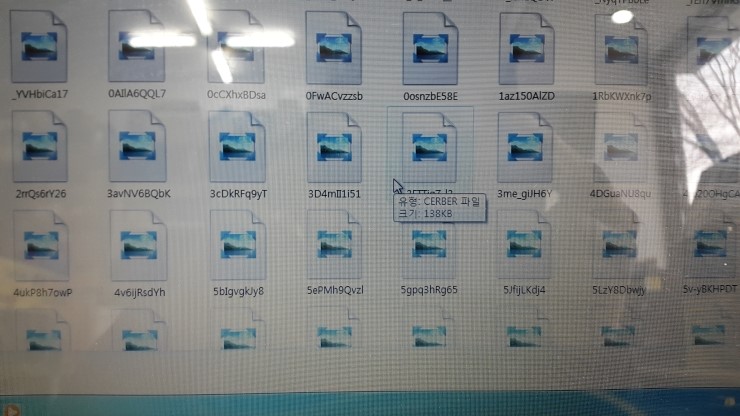The height and width of the screenshot is (416, 740).
Task: Select the 3me_giJH6Y file icon
Action: click(x=525, y=147)
